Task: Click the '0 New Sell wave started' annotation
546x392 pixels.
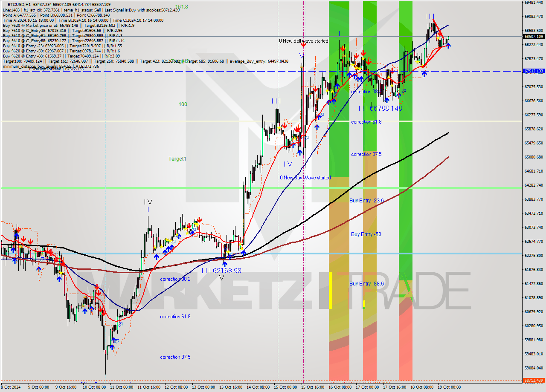Action: (x=304, y=41)
